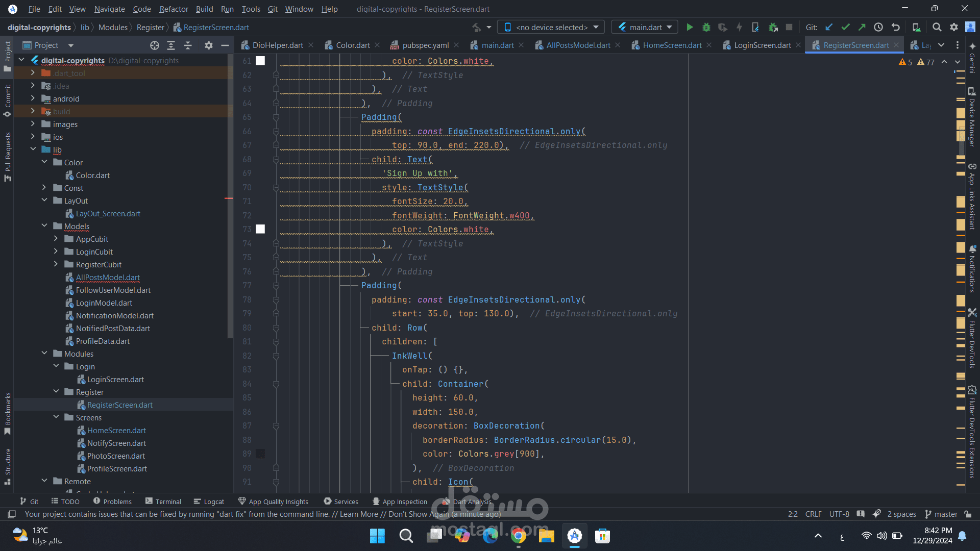Click white color swatch on line 61
The width and height of the screenshot is (980, 551).
click(260, 61)
